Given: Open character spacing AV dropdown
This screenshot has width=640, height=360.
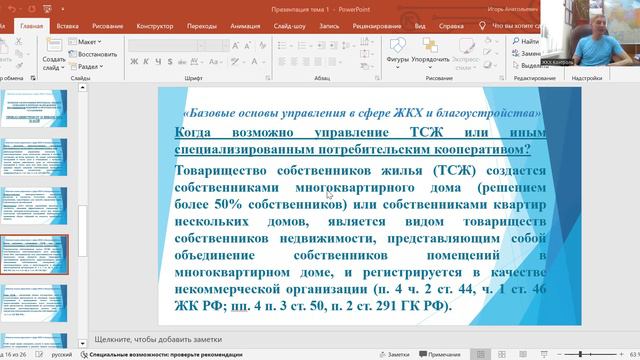Looking at the screenshot, I should tap(197, 62).
